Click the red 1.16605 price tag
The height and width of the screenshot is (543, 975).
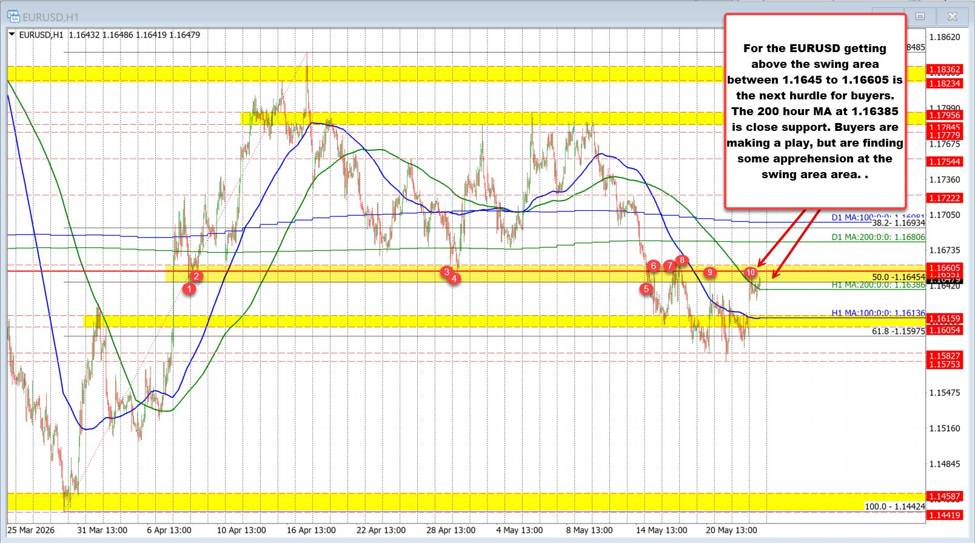[x=945, y=267]
